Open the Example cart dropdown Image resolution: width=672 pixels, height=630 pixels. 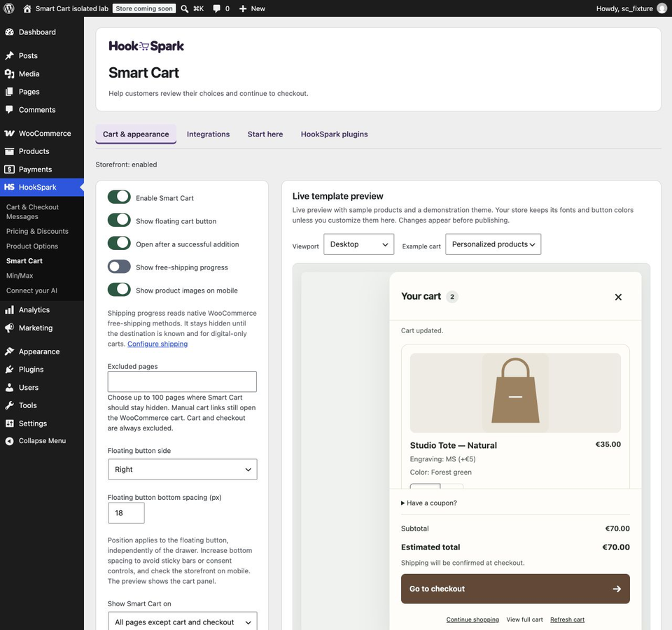tap(493, 244)
